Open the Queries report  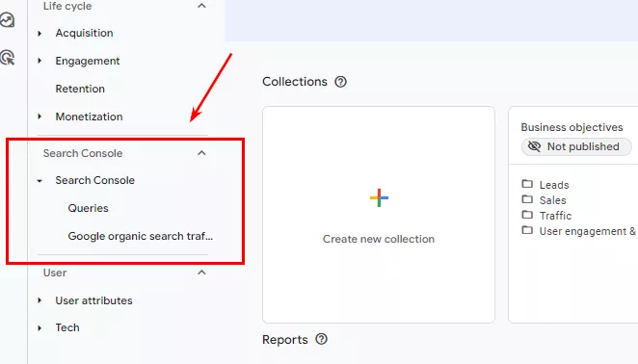[x=89, y=208]
